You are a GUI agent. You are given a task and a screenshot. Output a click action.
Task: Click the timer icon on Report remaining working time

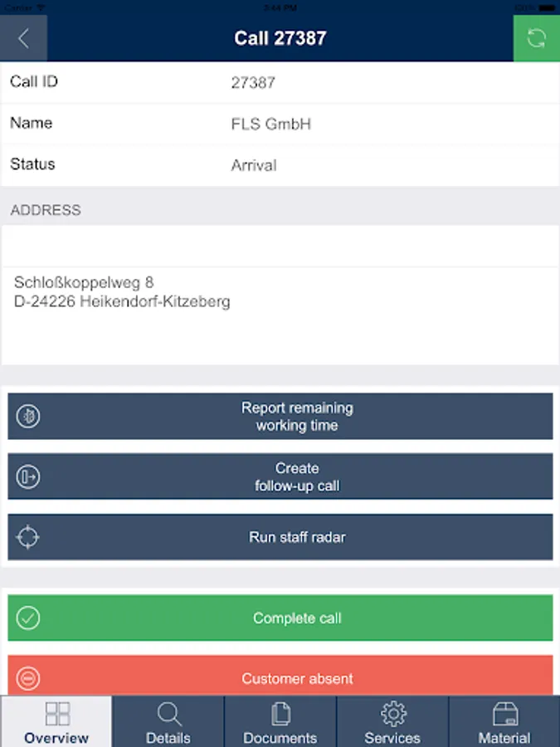coord(28,416)
